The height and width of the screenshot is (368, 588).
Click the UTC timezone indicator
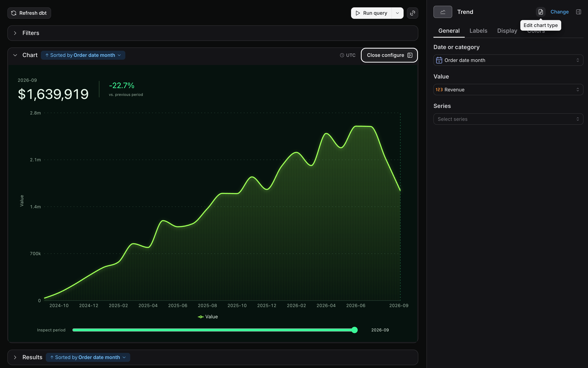(348, 55)
